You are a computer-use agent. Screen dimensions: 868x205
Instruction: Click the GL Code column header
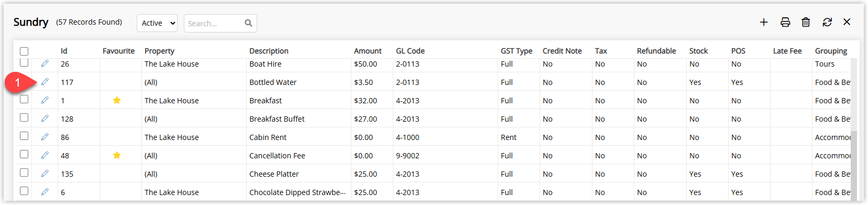(x=410, y=51)
